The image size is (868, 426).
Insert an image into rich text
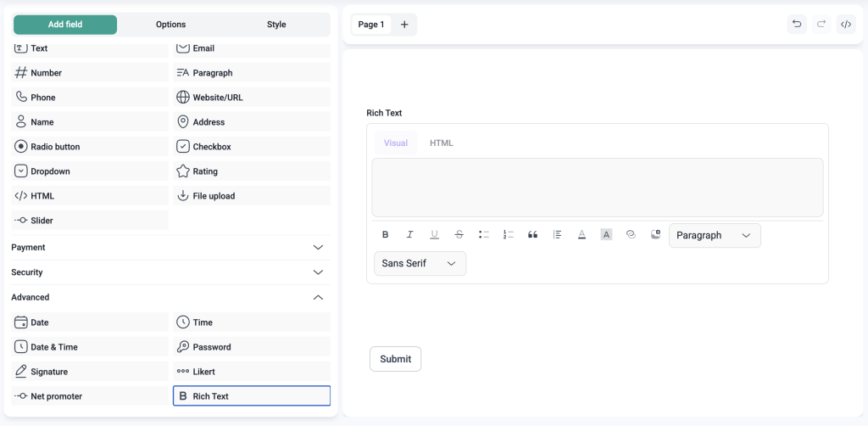[x=655, y=235]
